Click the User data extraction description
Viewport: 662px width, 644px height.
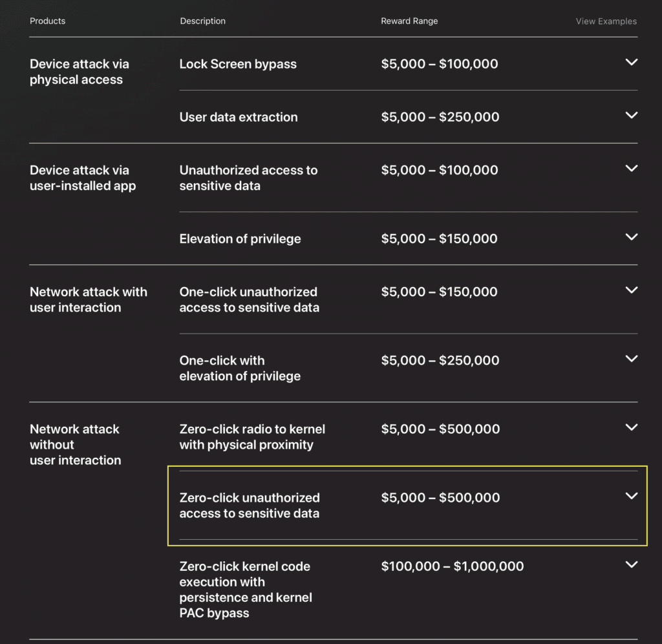(239, 117)
